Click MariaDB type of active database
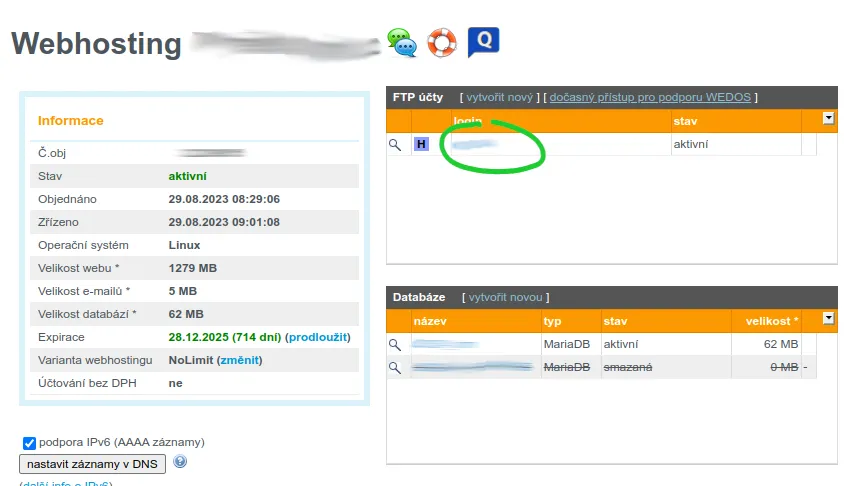The height and width of the screenshot is (486, 844). [x=567, y=344]
